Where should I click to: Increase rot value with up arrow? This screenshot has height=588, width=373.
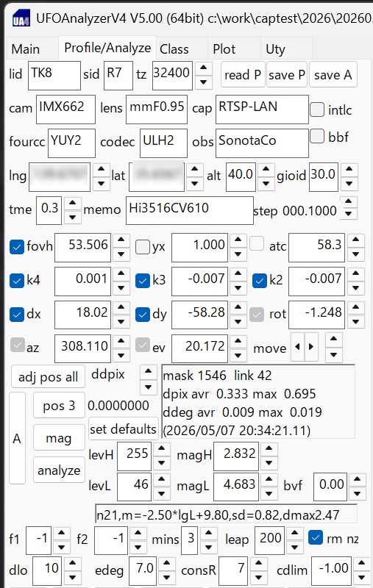point(356,307)
